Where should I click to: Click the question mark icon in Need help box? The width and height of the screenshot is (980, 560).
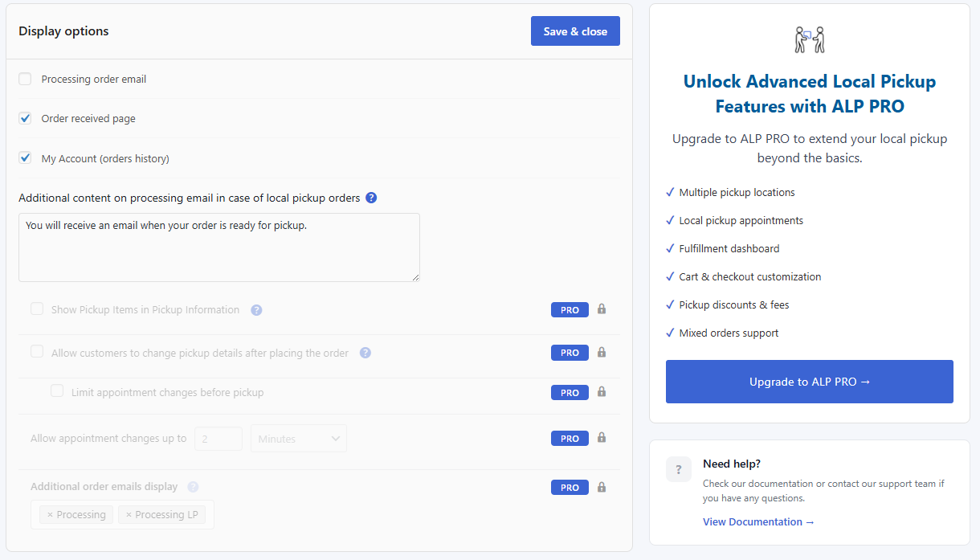tap(679, 469)
